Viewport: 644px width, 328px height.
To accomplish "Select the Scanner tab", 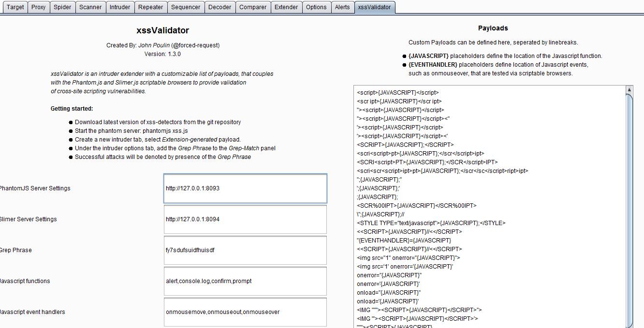I will coord(90,7).
